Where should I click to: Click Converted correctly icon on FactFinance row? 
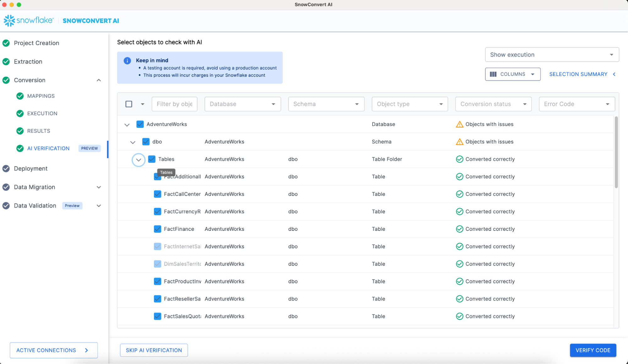459,229
